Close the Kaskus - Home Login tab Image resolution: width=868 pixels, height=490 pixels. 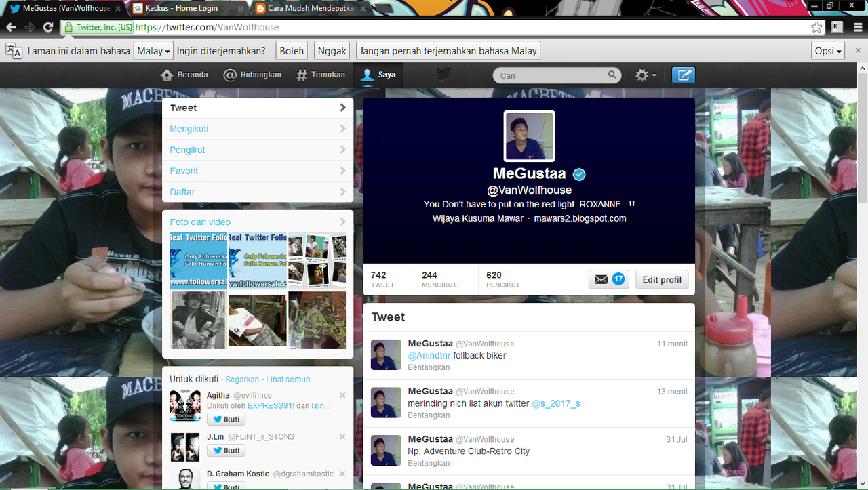click(241, 8)
